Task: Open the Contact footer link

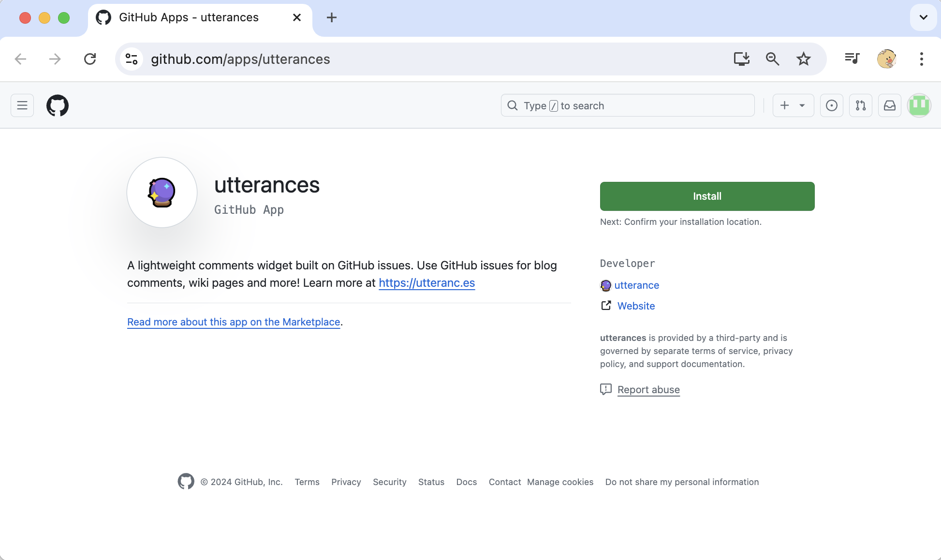Action: coord(505,482)
